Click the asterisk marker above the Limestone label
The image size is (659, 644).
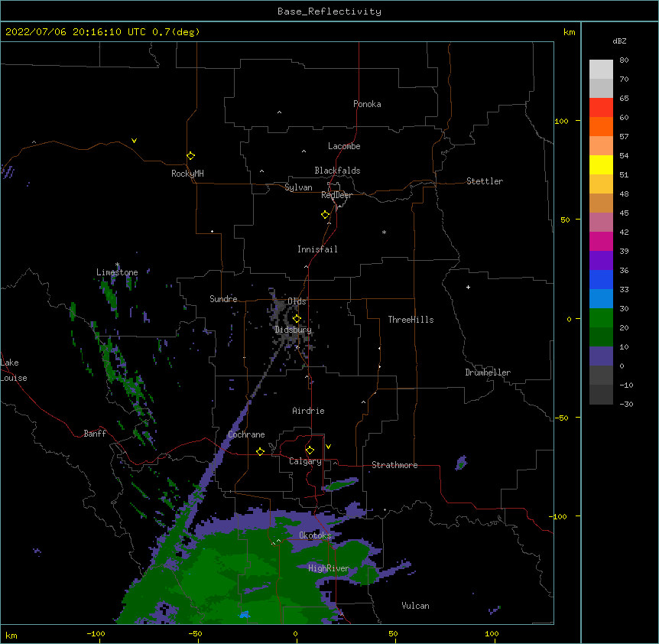[x=117, y=265]
